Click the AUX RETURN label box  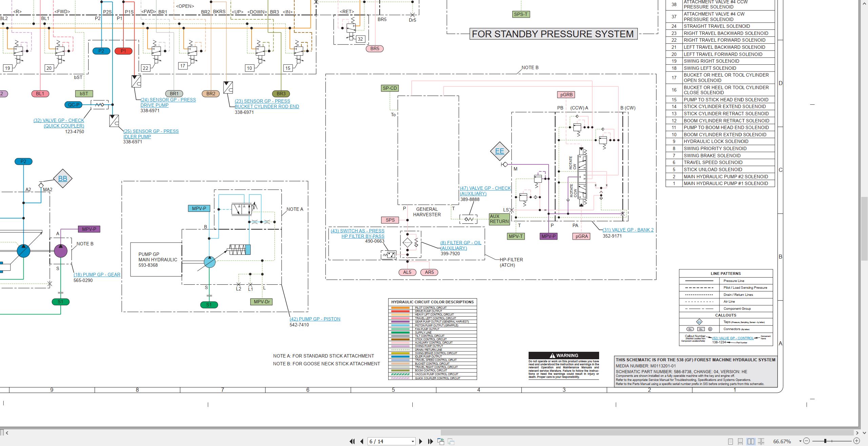point(499,219)
